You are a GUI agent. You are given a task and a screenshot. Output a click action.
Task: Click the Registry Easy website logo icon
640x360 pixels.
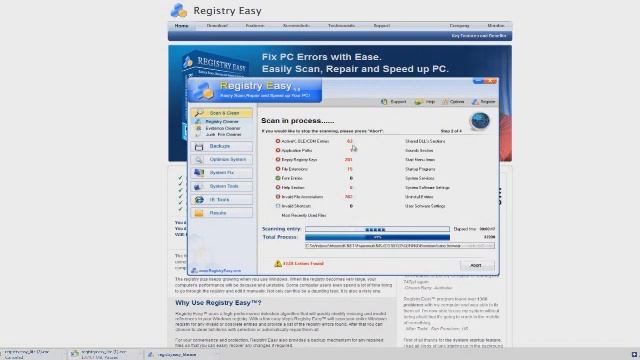(x=179, y=10)
